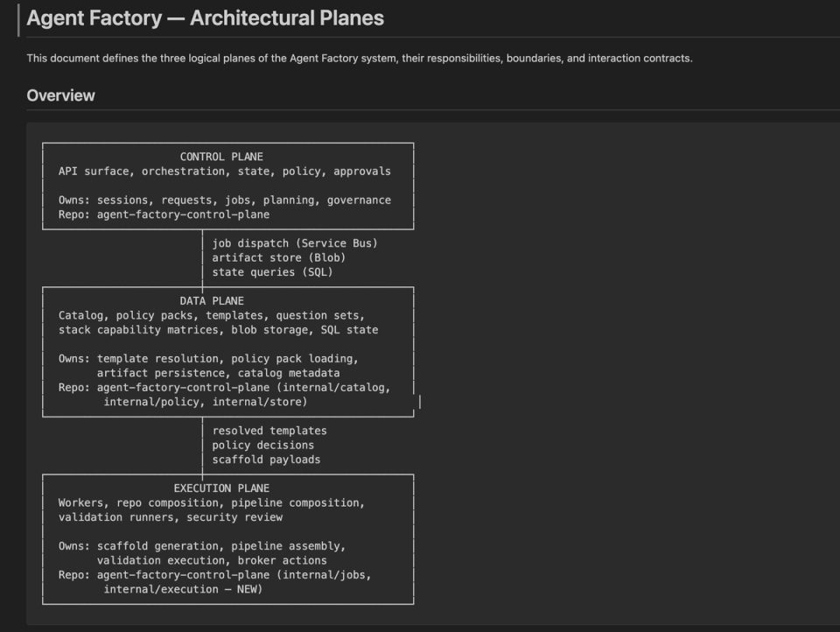Select the policy decisions text
Image resolution: width=840 pixels, height=632 pixels.
tap(262, 445)
